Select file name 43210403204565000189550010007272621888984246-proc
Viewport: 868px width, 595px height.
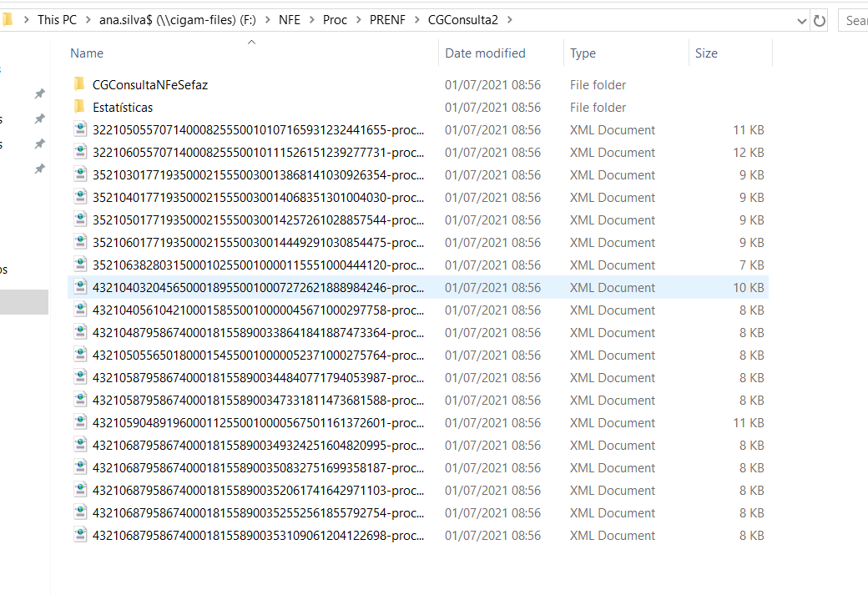(x=259, y=288)
